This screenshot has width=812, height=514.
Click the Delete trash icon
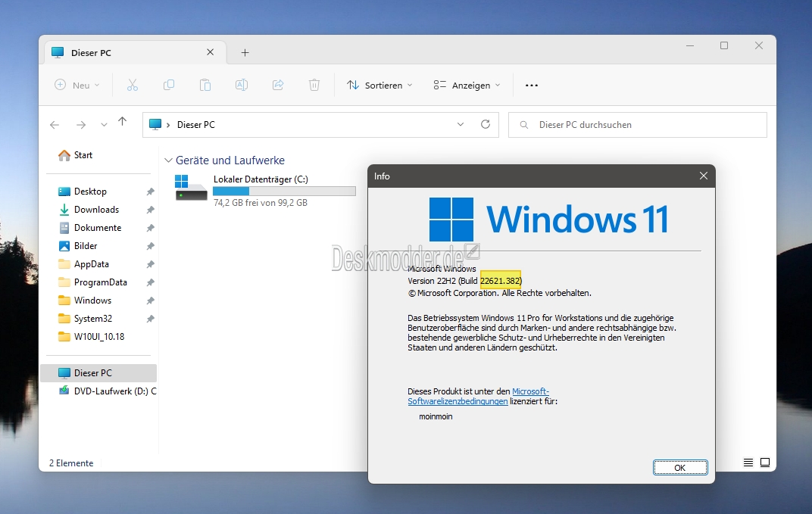(314, 85)
